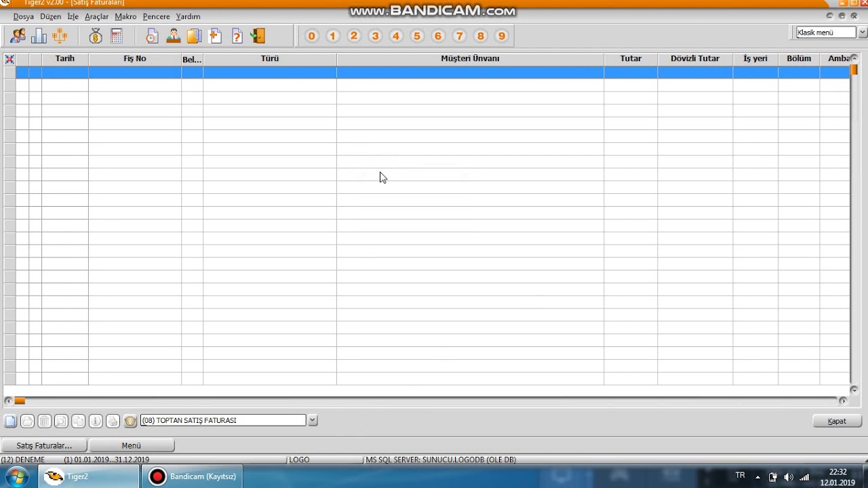
Task: Open the Düzen menu
Action: point(51,16)
